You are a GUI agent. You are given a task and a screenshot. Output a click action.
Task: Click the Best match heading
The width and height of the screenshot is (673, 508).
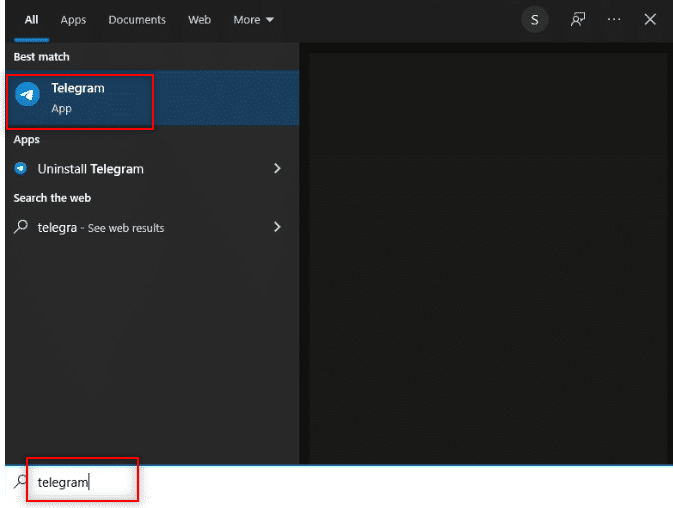point(41,57)
